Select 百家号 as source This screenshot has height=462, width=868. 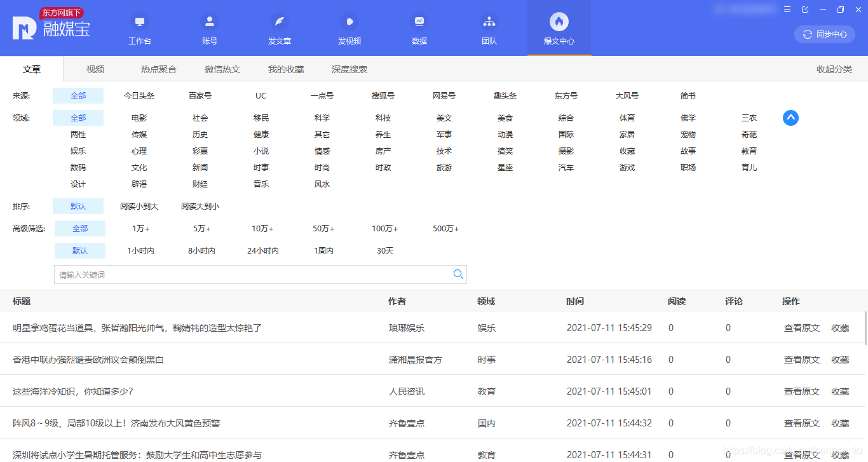coord(200,96)
